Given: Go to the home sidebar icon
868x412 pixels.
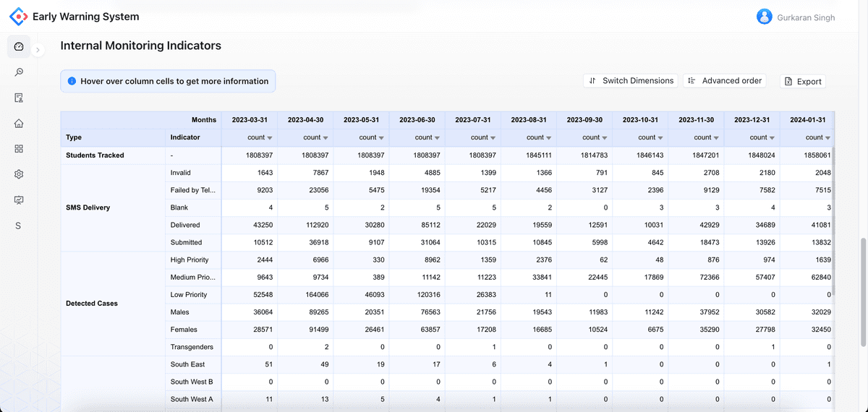Looking at the screenshot, I should click(19, 123).
